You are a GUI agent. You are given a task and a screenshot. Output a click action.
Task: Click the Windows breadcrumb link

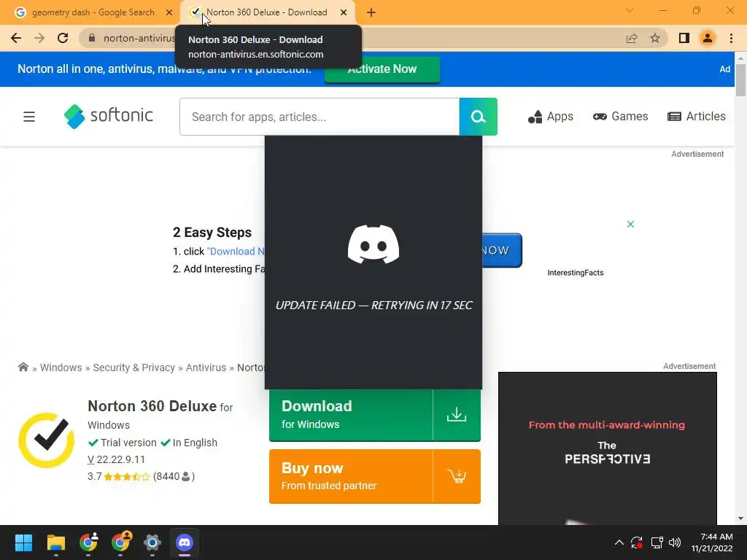[61, 367]
